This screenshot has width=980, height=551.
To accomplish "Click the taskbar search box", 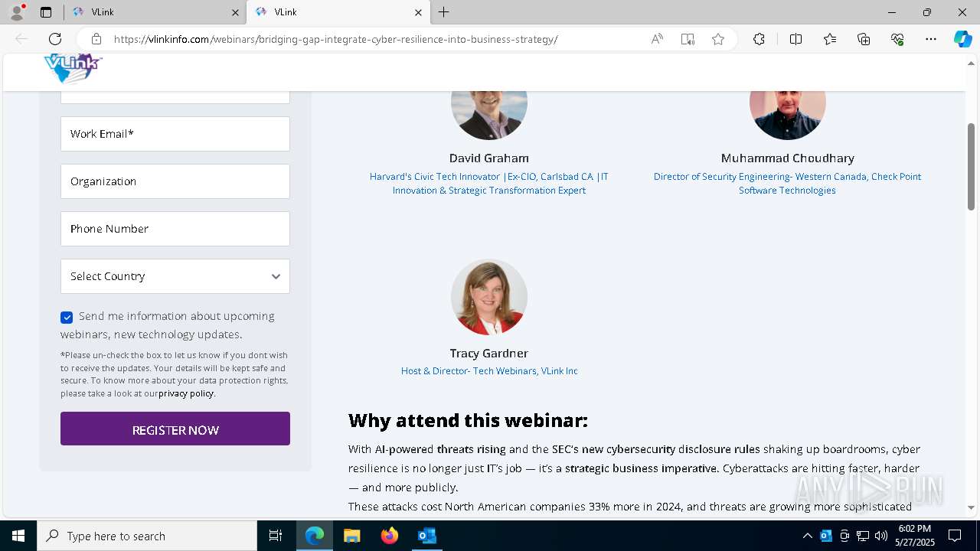I will point(147,536).
